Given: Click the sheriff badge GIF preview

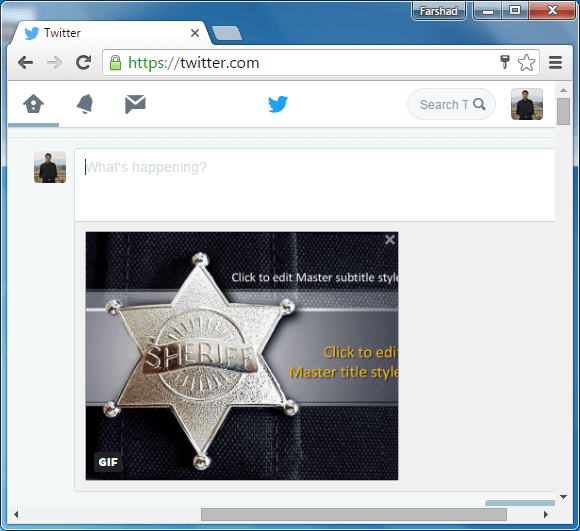Looking at the screenshot, I should click(x=242, y=356).
